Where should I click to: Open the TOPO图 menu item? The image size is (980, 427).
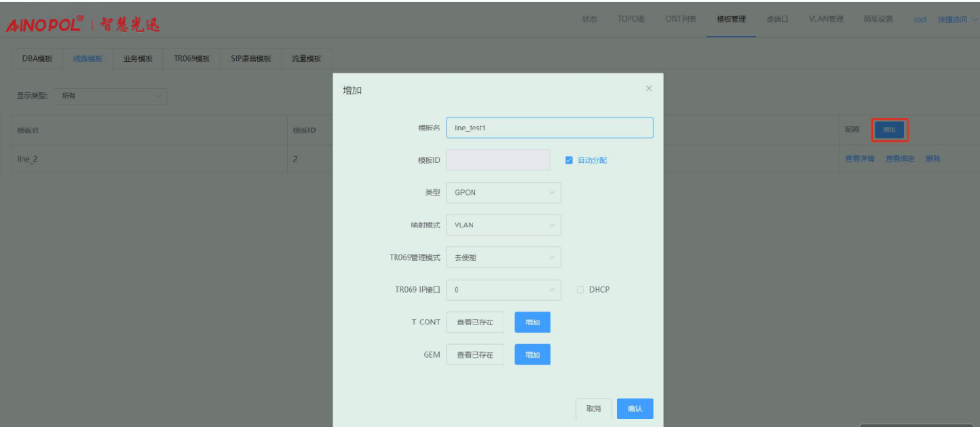tap(630, 19)
